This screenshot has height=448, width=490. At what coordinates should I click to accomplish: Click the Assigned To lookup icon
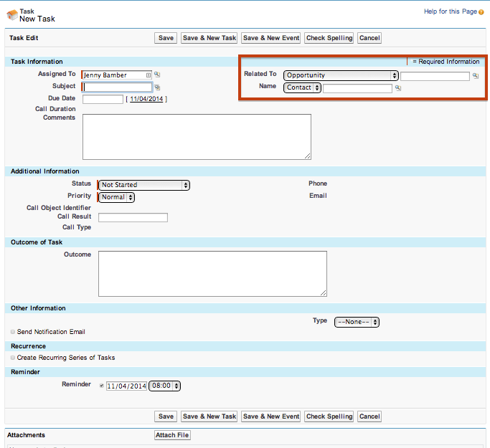[157, 75]
